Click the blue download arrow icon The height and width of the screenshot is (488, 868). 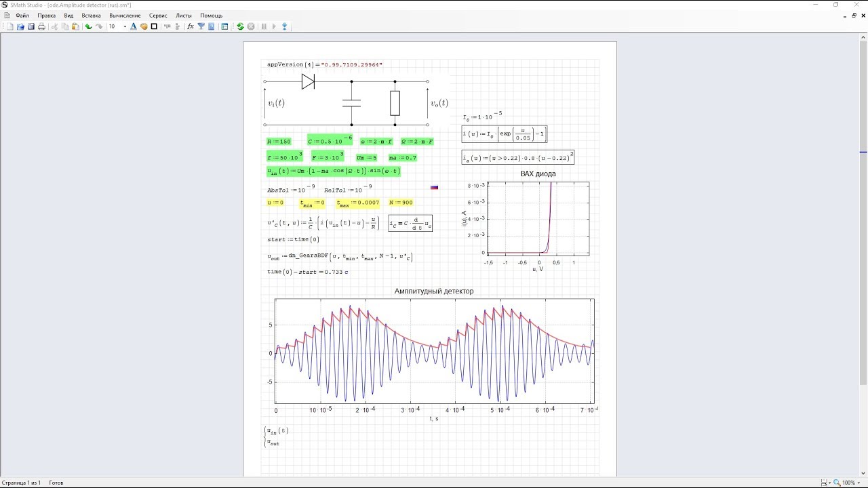tap(284, 26)
